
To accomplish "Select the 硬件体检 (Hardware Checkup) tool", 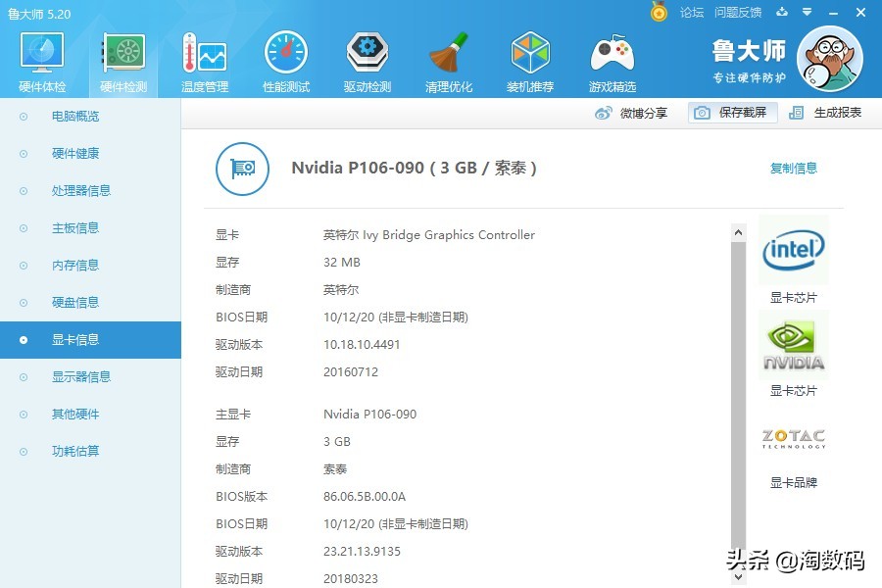I will 40,59.
